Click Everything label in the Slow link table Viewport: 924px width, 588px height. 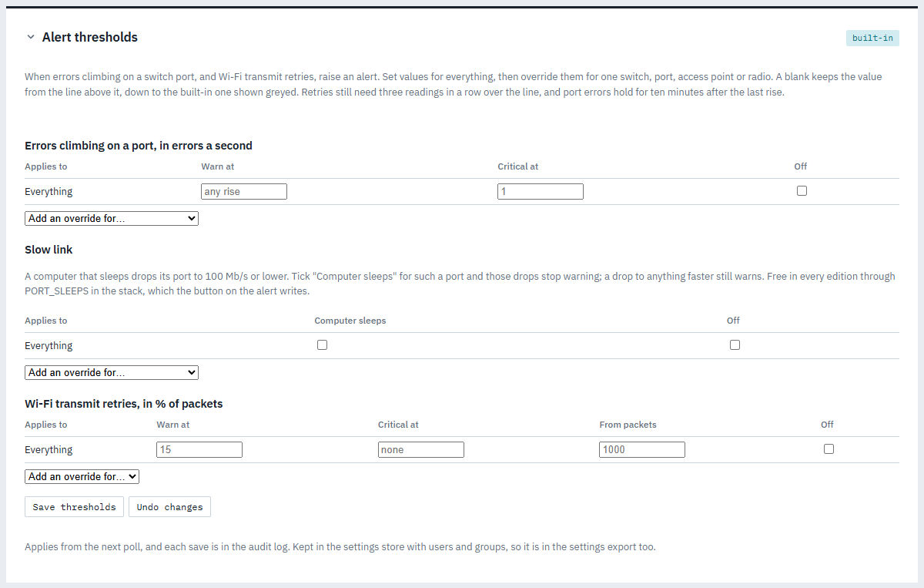pyautogui.click(x=49, y=346)
